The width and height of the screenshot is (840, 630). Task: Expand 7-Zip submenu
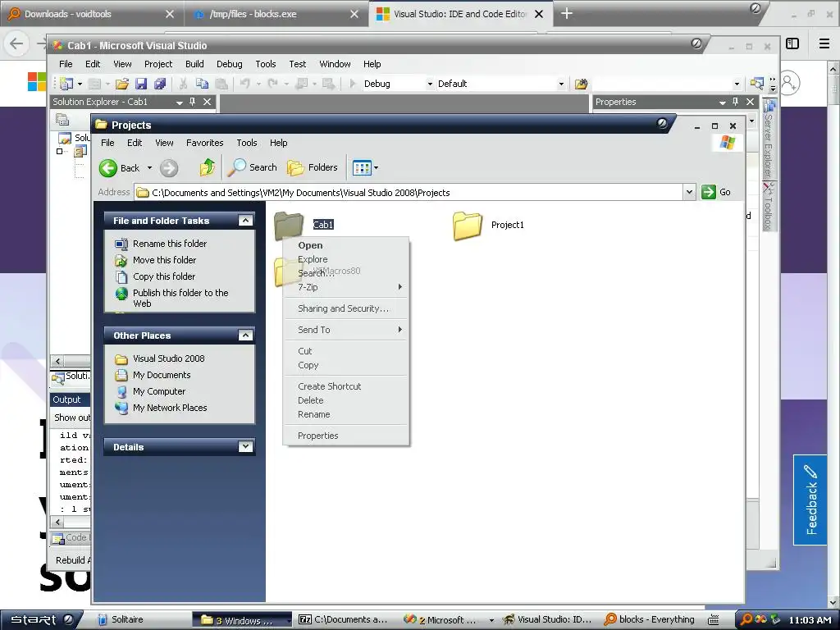point(346,287)
